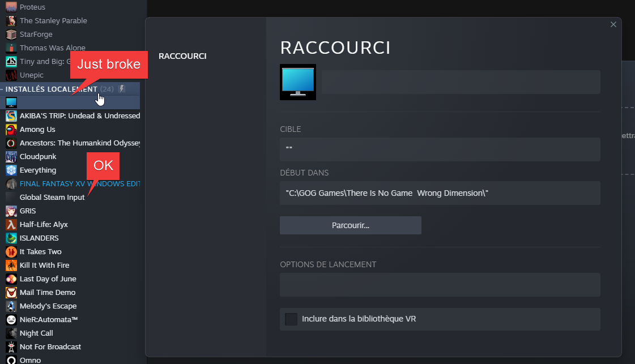The image size is (635, 364).
Task: Close the shortcut properties dialog
Action: coord(613,24)
